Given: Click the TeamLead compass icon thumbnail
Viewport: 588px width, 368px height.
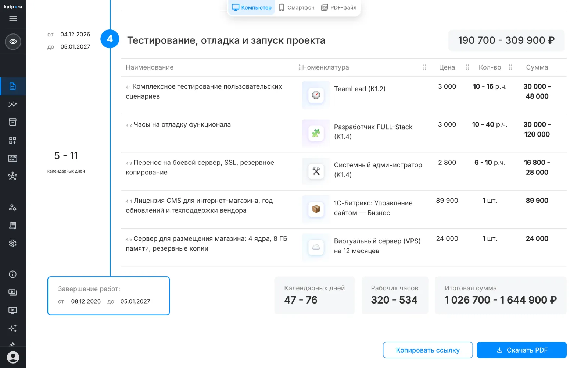Looking at the screenshot, I should point(316,95).
